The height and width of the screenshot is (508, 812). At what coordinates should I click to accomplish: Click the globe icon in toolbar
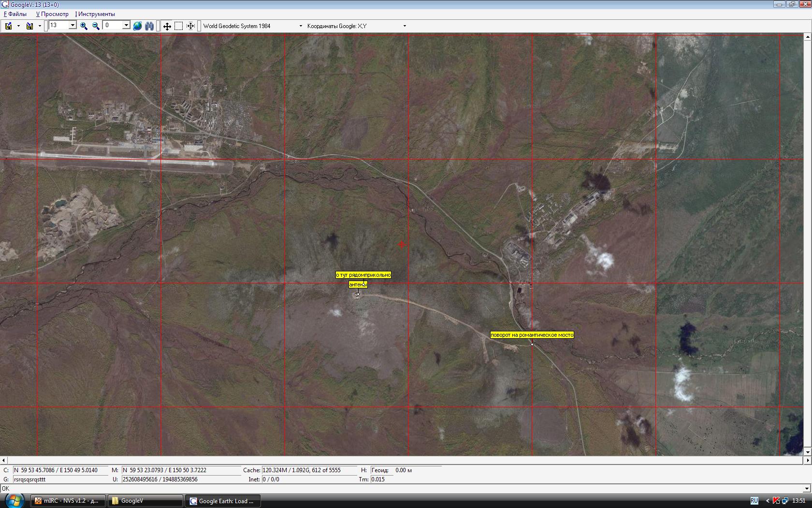click(137, 26)
